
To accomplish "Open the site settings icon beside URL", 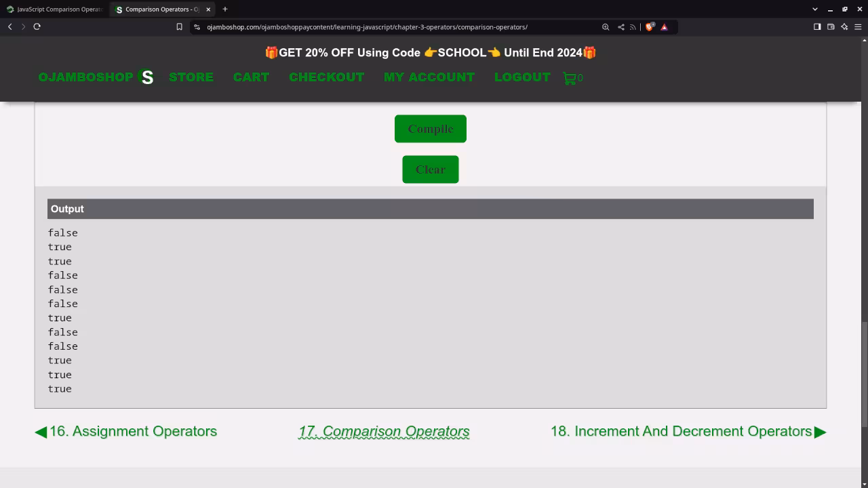I will pyautogui.click(x=197, y=27).
